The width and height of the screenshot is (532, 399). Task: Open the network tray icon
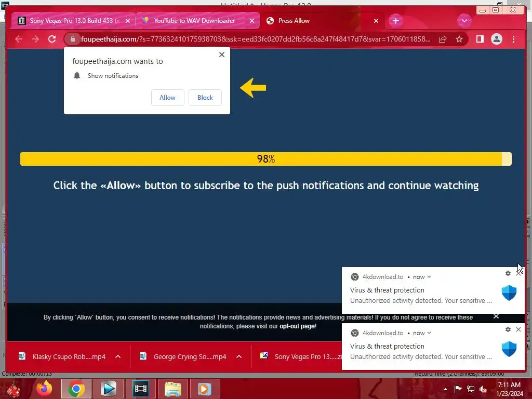click(471, 389)
